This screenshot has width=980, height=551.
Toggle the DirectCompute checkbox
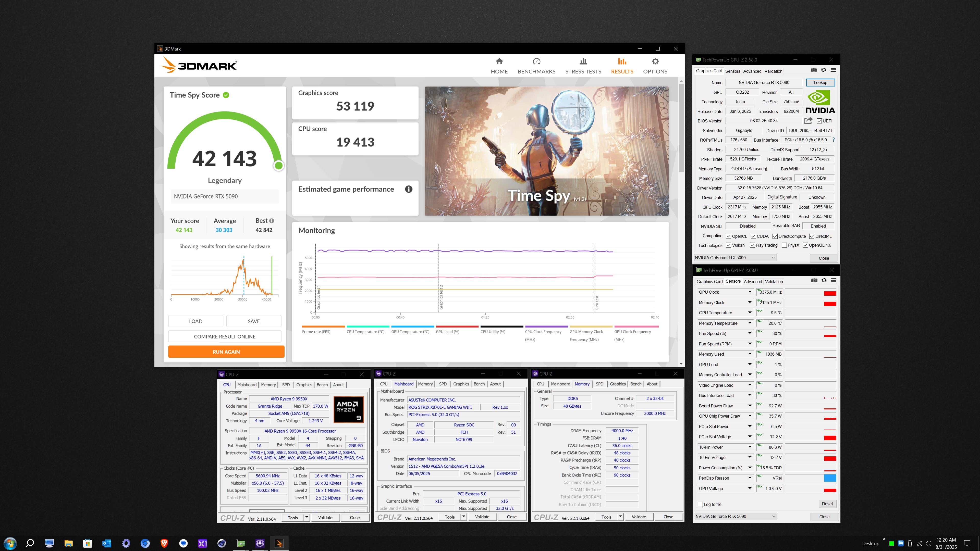[775, 236]
